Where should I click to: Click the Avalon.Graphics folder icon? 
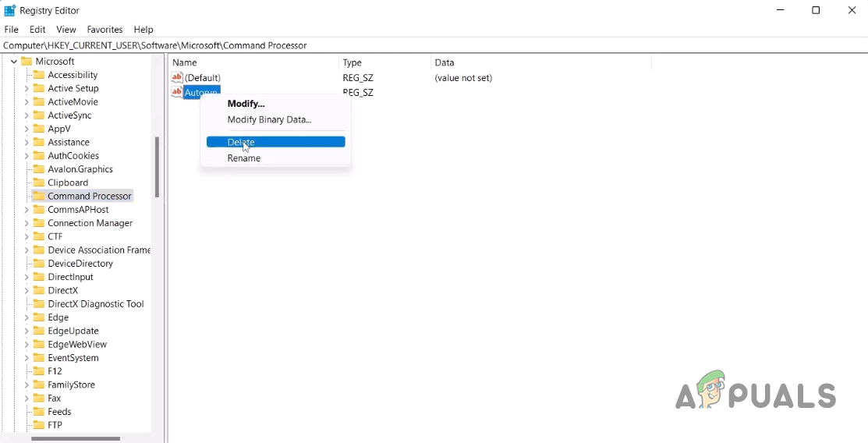coord(38,169)
